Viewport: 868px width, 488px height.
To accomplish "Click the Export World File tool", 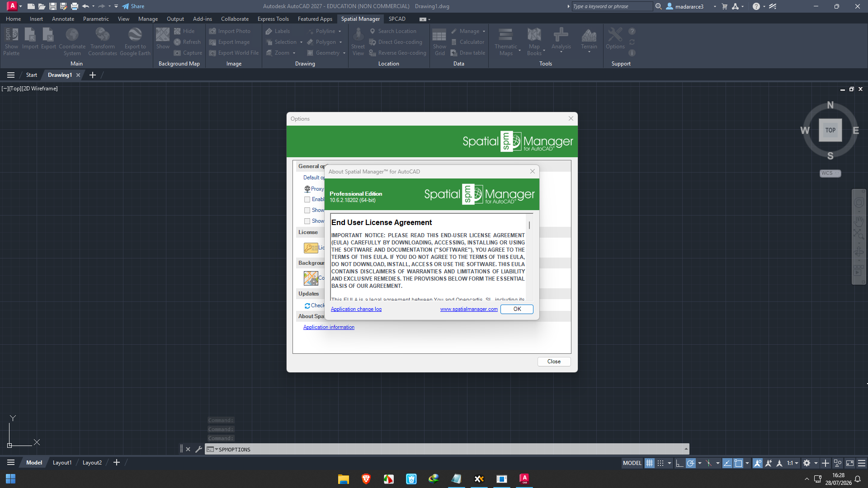I will pyautogui.click(x=234, y=53).
